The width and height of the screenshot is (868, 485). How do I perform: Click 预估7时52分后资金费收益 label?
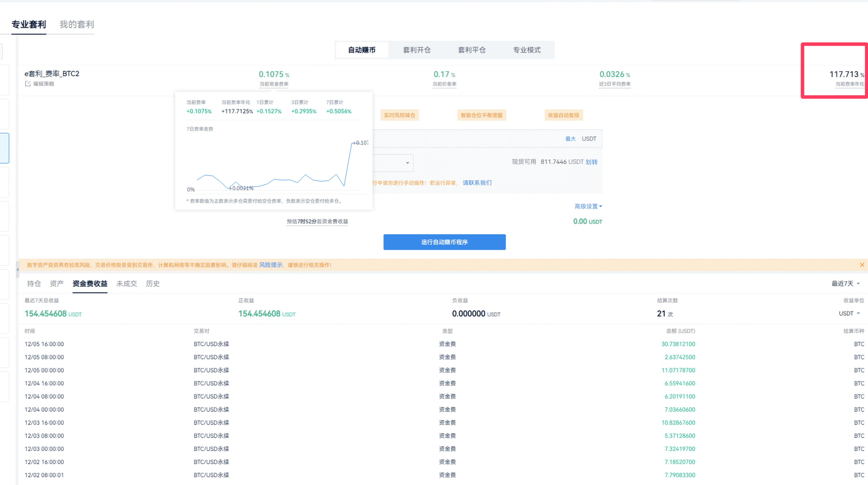click(317, 222)
